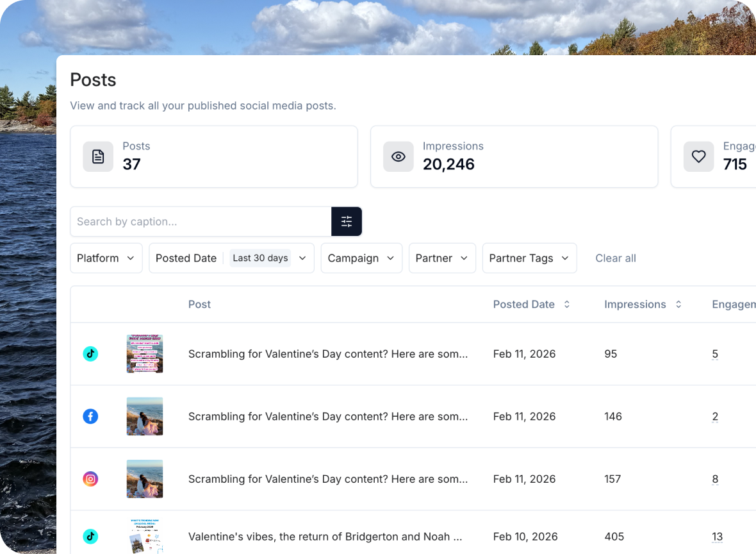Expand the Campaign filter dropdown
Image resolution: width=756 pixels, height=554 pixels.
click(361, 258)
